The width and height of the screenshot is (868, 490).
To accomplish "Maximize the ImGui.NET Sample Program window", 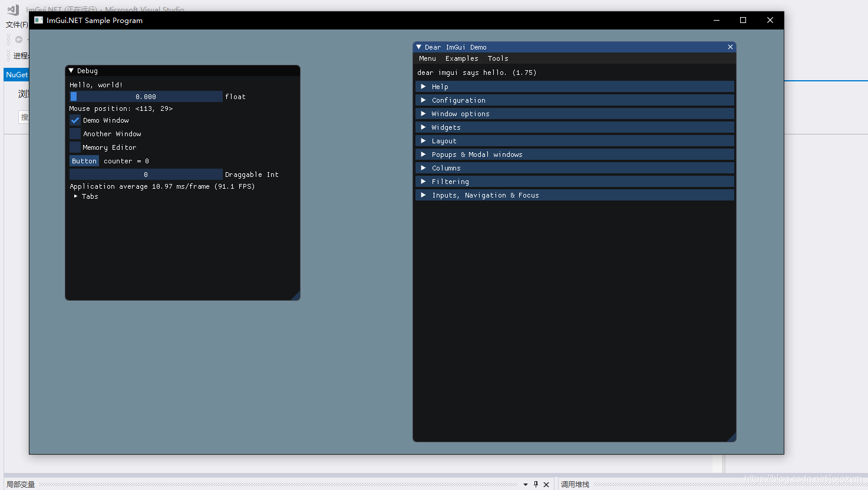I will pos(743,20).
